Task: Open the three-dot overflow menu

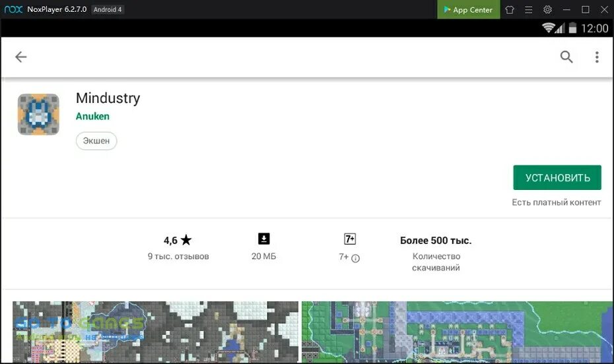Action: (597, 57)
